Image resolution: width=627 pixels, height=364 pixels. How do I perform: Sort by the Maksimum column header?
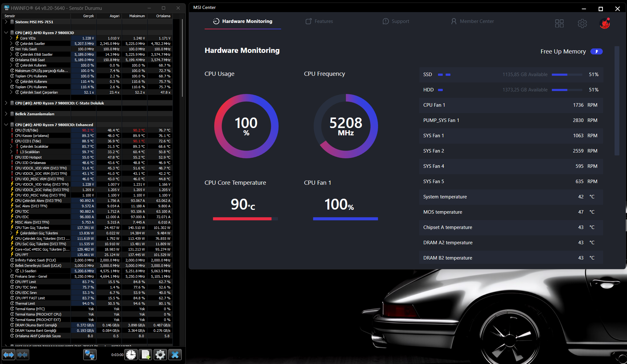coord(135,16)
